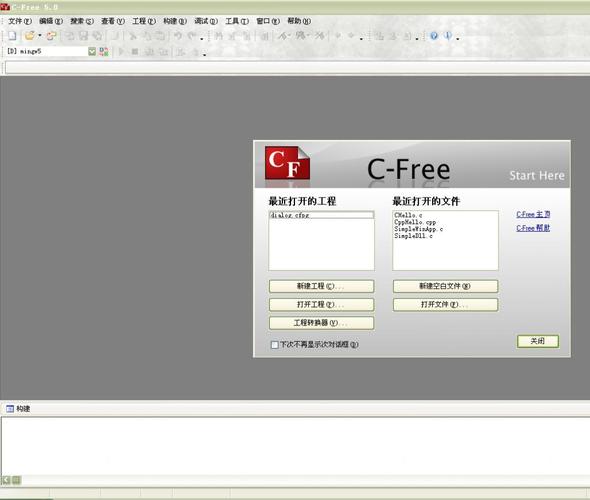Expand the arrow beside the Open folder icon

(x=40, y=36)
